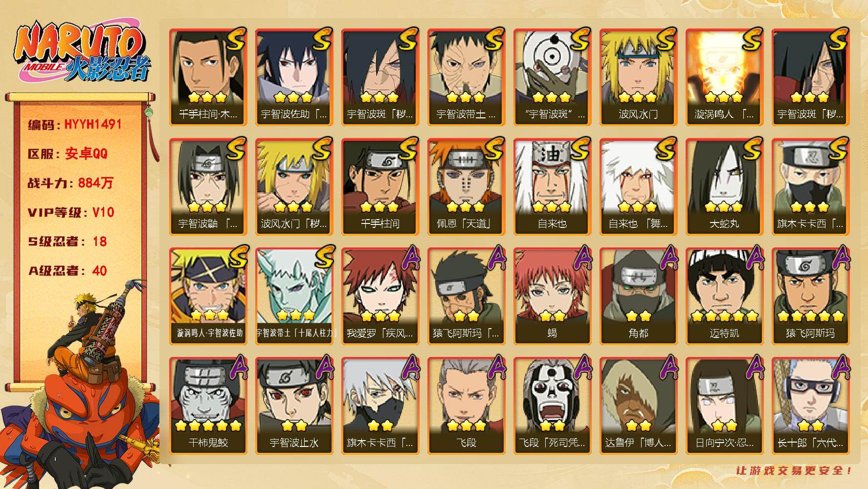Select the 自来也 card with oil headband
The width and height of the screenshot is (868, 489).
552,187
